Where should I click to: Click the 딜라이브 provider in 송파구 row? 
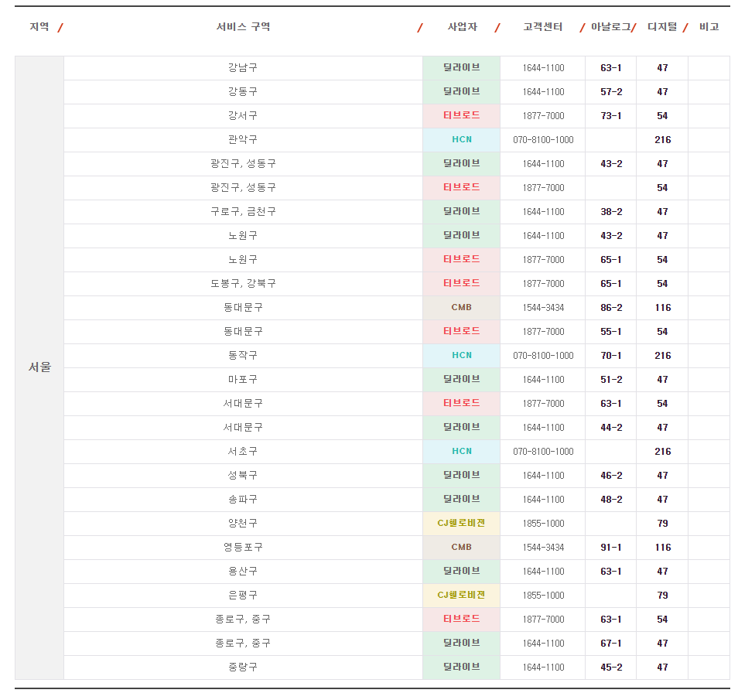462,500
